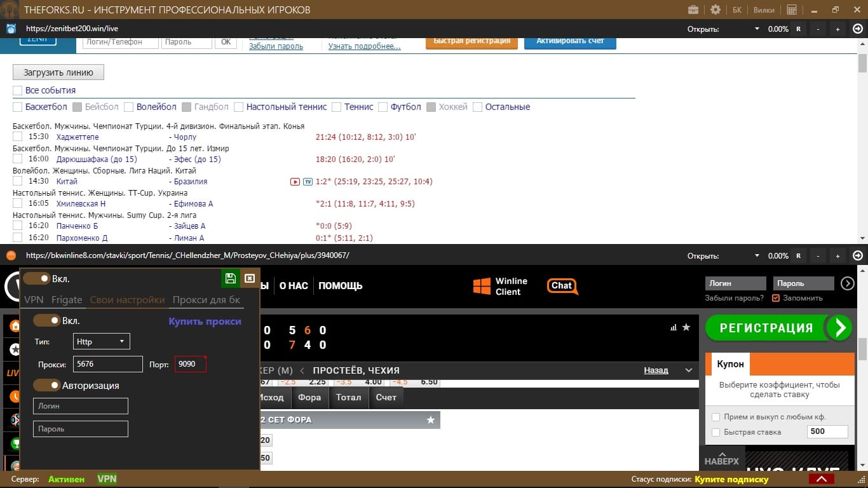Switch to the Frigate tab
Image resolution: width=868 pixels, height=488 pixels.
click(x=67, y=300)
